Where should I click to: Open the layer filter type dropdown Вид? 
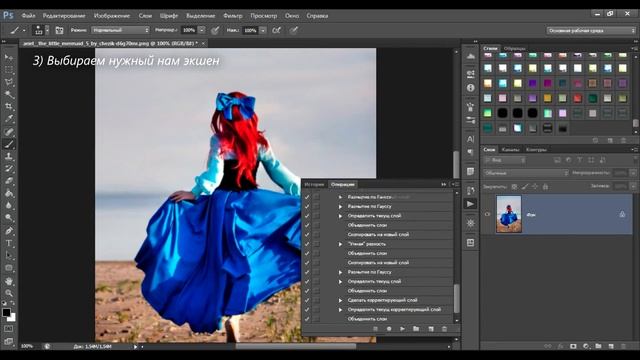click(505, 160)
